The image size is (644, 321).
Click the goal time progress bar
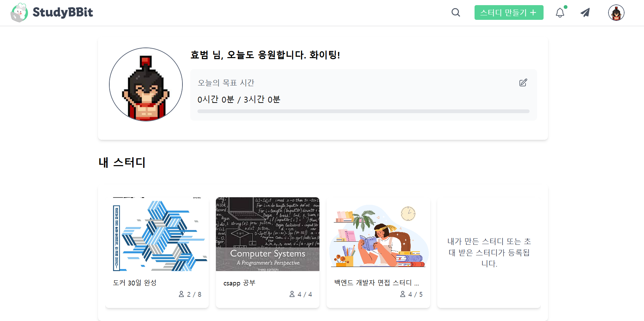point(364,111)
